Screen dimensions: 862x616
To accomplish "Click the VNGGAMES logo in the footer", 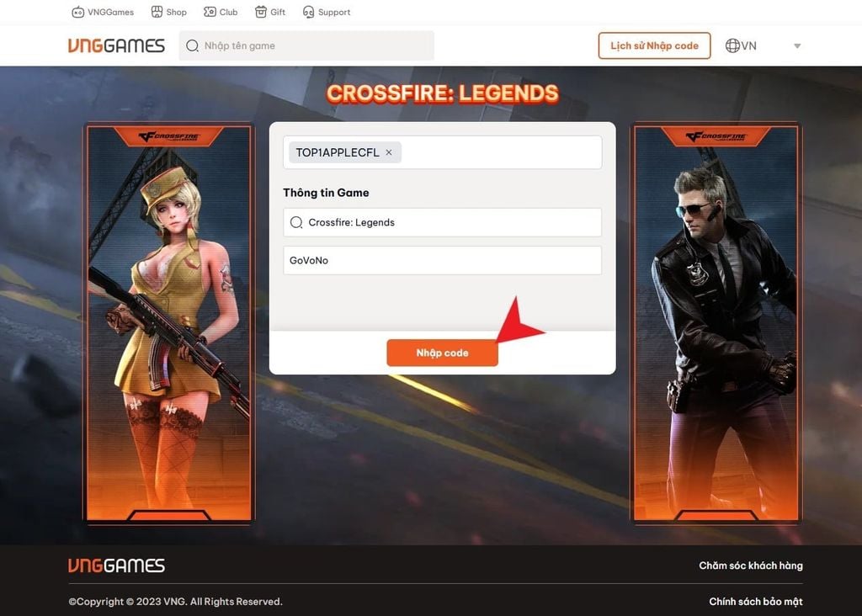I will click(x=116, y=565).
